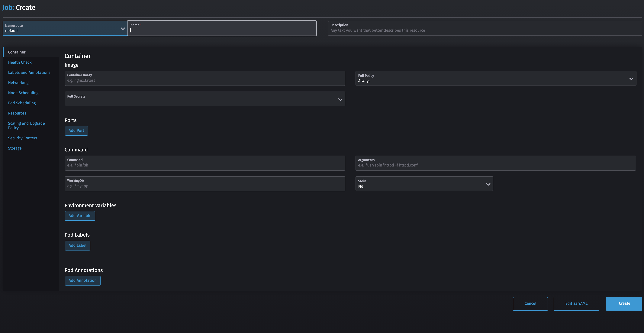
Task: Open Scaling and Upgrade Policy settings
Action: click(x=26, y=125)
